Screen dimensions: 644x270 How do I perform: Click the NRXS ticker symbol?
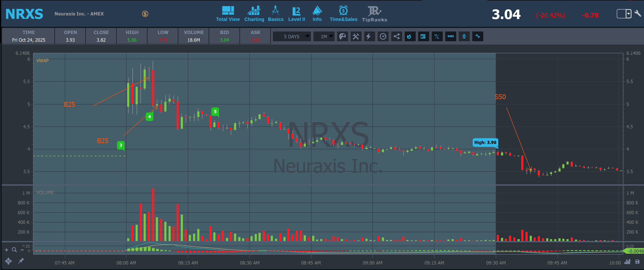24,14
